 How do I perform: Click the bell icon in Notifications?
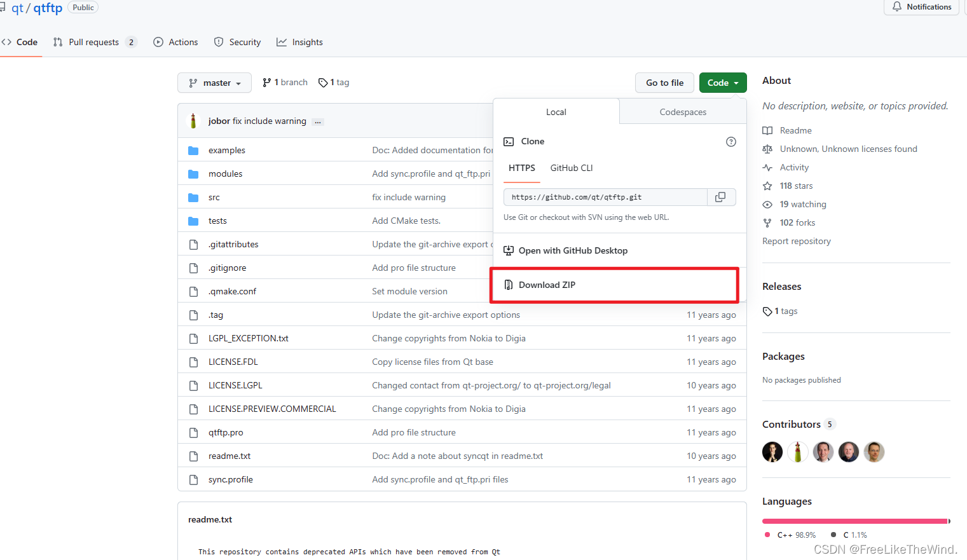[x=897, y=7]
